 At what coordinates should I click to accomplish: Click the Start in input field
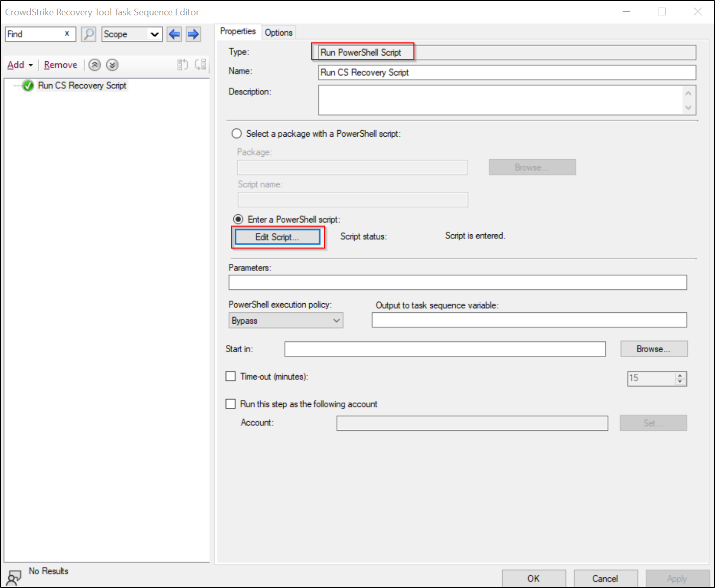point(445,349)
